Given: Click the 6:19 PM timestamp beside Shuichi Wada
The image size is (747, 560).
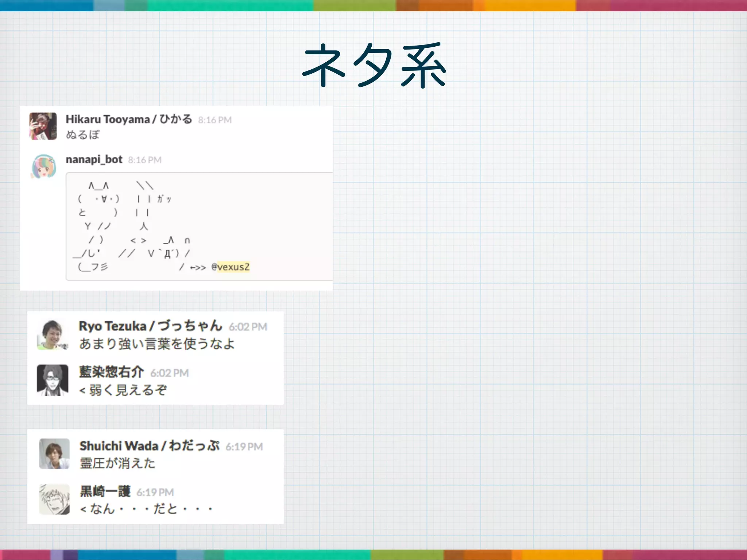Looking at the screenshot, I should point(244,447).
